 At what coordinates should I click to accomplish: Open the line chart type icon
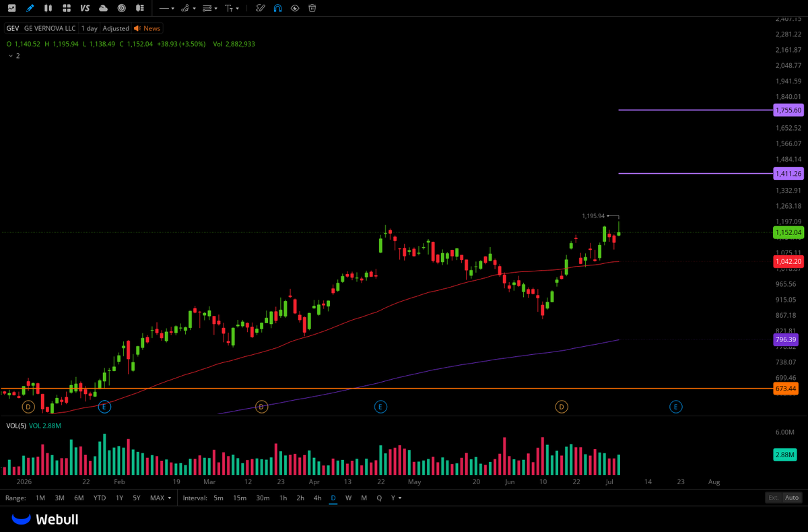pos(11,8)
